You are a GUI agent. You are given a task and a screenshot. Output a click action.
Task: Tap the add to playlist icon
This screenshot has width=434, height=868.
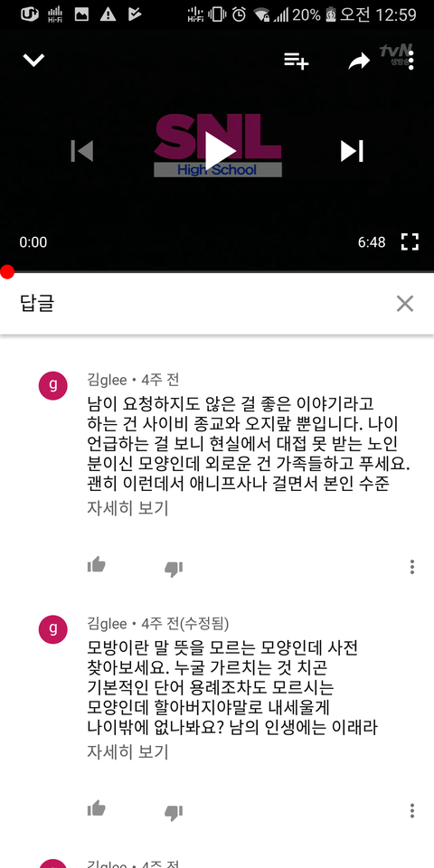[x=297, y=61]
